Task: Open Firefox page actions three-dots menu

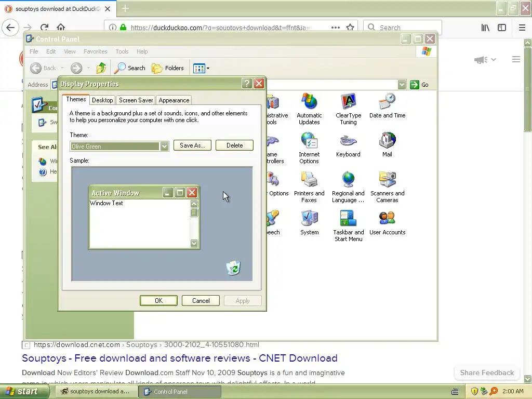Action: [x=336, y=28]
